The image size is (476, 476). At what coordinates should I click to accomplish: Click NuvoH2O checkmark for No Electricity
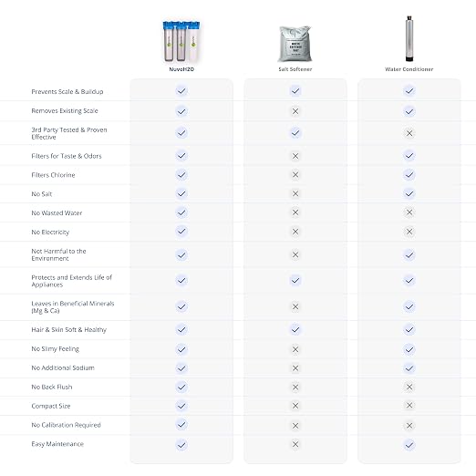pos(181,232)
